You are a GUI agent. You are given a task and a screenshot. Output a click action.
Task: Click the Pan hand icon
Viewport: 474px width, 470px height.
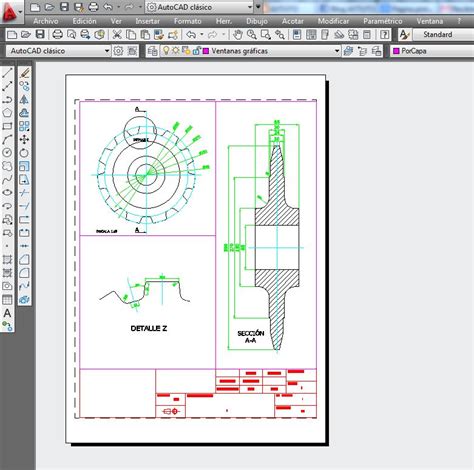(x=238, y=35)
